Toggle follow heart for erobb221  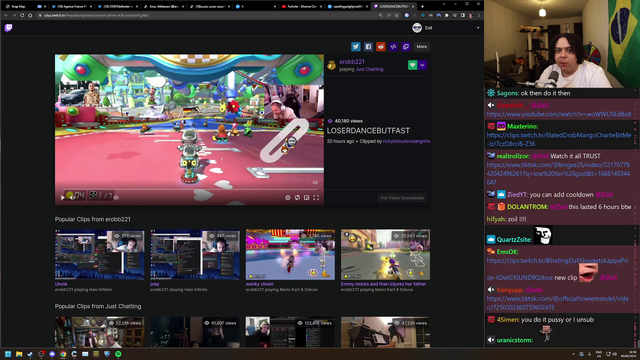[412, 65]
